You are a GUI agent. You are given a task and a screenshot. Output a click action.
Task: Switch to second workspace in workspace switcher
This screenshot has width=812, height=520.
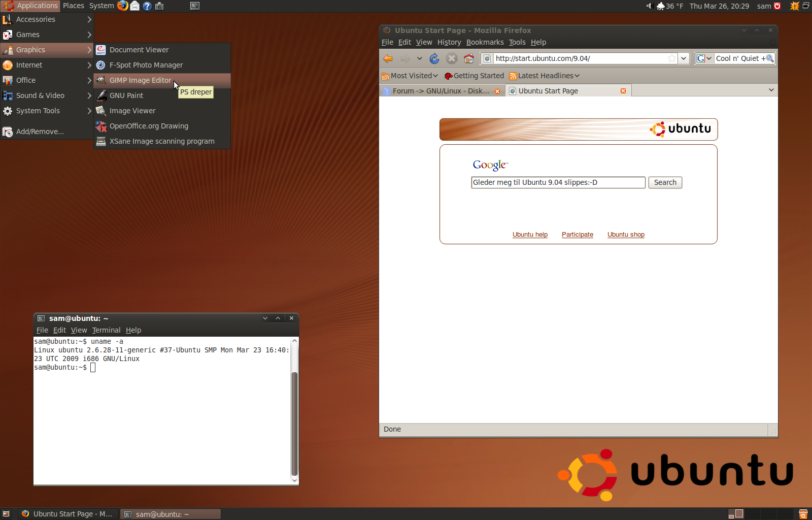click(753, 514)
